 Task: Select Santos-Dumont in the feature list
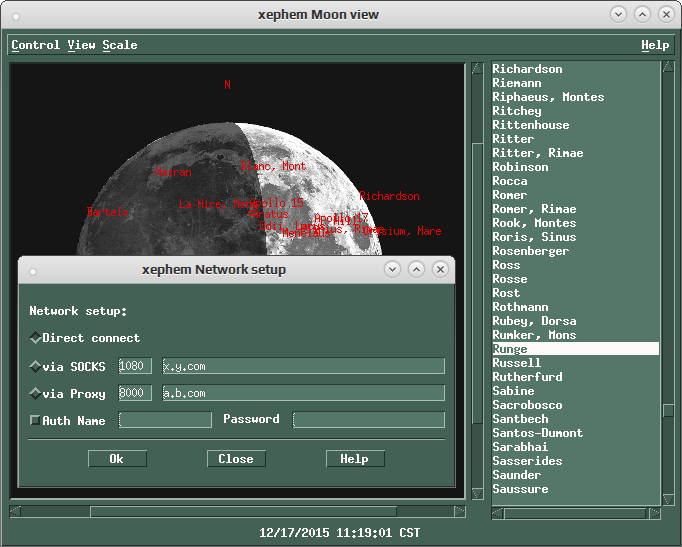575,433
